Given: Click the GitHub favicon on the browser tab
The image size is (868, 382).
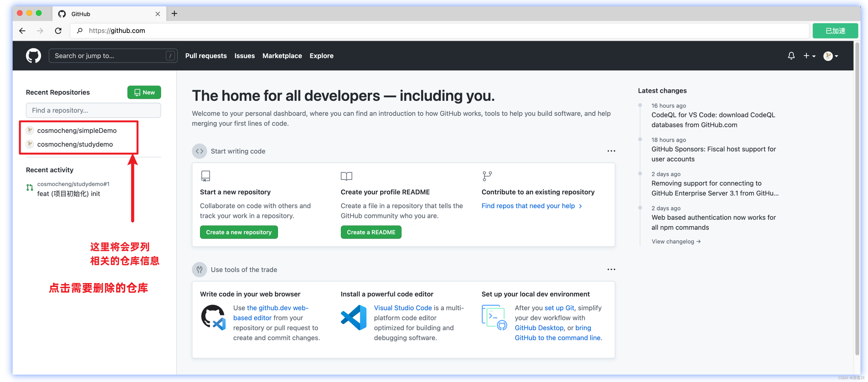Looking at the screenshot, I should (x=62, y=14).
